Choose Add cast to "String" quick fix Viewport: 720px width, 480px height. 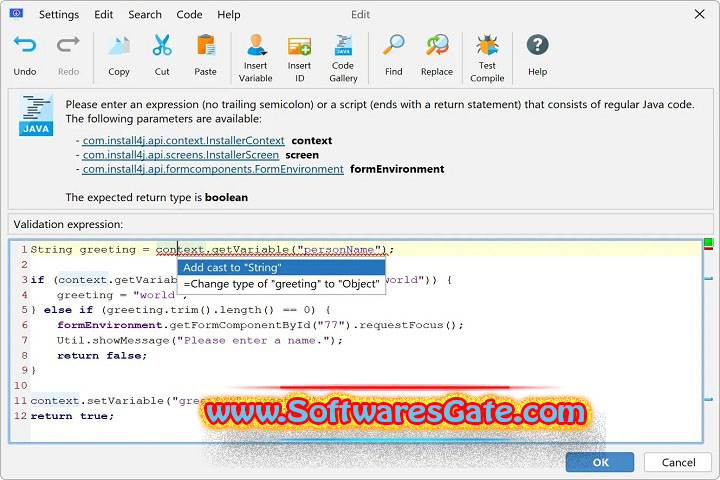pos(281,267)
